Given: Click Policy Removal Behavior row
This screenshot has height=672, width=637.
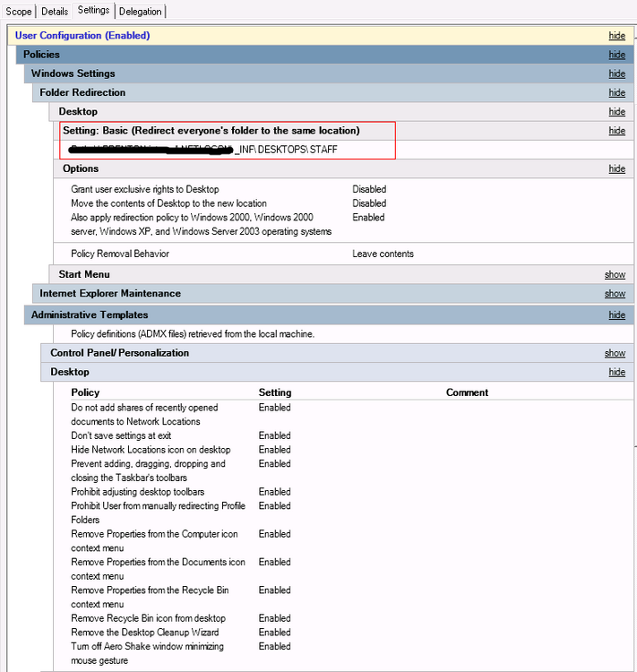Looking at the screenshot, I should [x=120, y=254].
